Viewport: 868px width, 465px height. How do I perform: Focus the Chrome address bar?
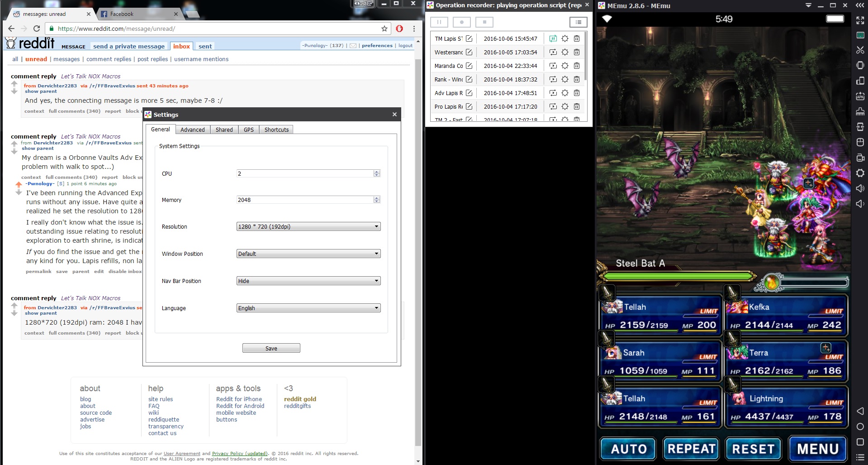tap(217, 29)
